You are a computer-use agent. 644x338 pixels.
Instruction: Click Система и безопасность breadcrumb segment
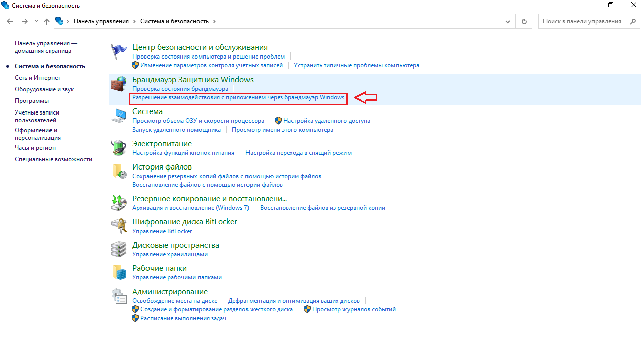(x=174, y=21)
